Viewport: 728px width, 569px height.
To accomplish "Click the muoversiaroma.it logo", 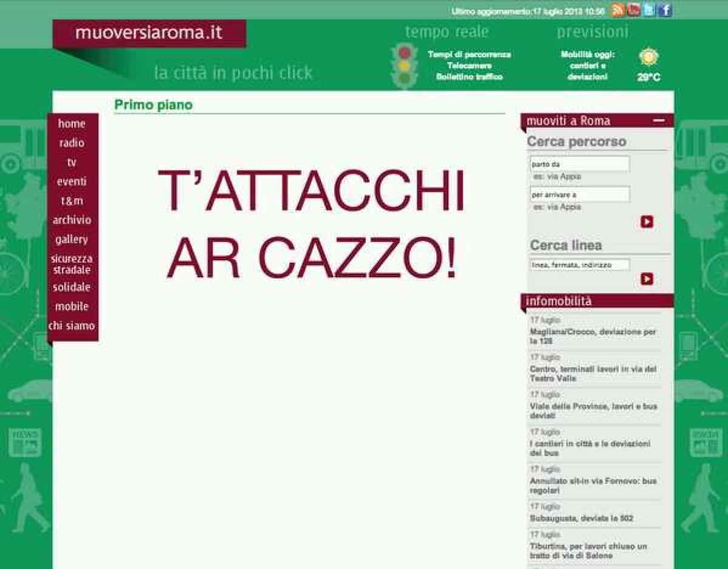I will point(149,35).
